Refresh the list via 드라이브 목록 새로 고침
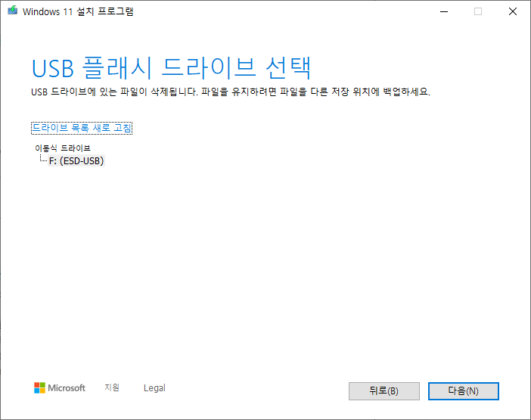Viewport: 531px width, 420px height. (x=82, y=128)
